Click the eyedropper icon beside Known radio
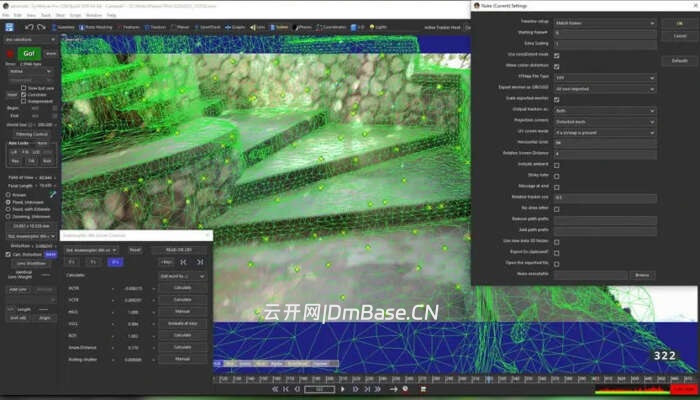Image resolution: width=700 pixels, height=400 pixels. [53, 194]
